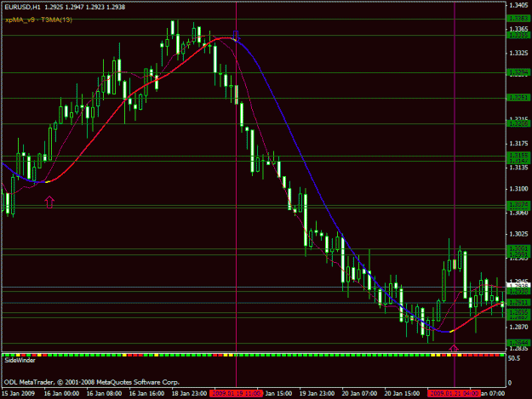Click the green 1.2844 price level tag

(518, 343)
